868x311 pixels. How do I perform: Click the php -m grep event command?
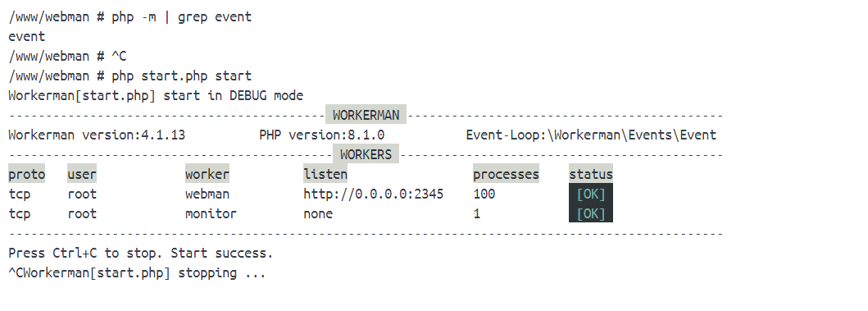pos(182,16)
